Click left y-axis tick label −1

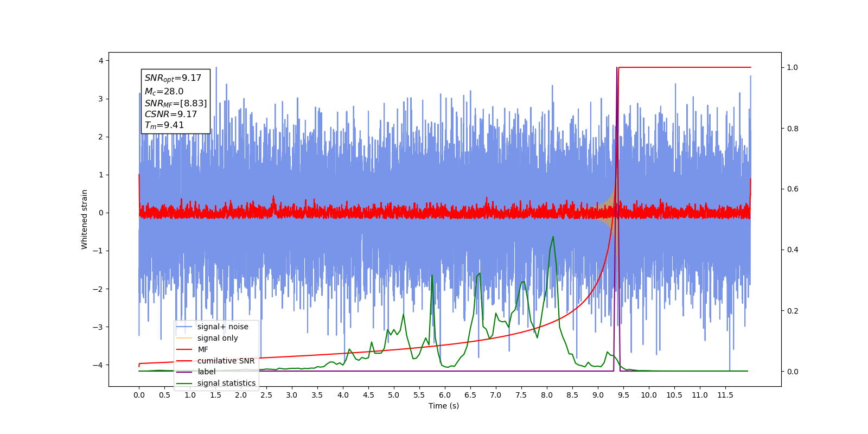[98, 251]
